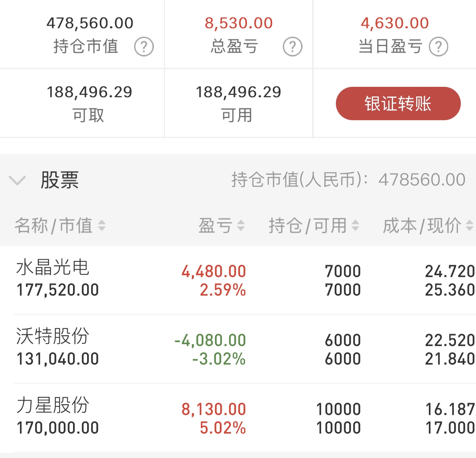Select the 成本/现价 column header label
Screen dimensions: 476x458
point(422,225)
